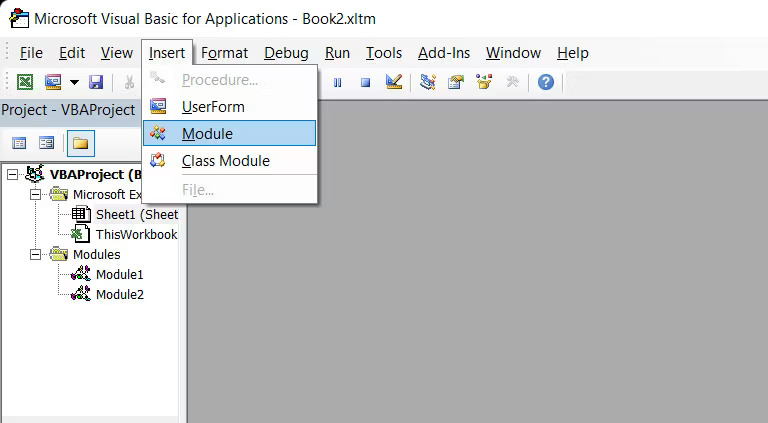Collapse the Microsoft Excel Objects folder
This screenshot has height=423, width=768.
[35, 194]
